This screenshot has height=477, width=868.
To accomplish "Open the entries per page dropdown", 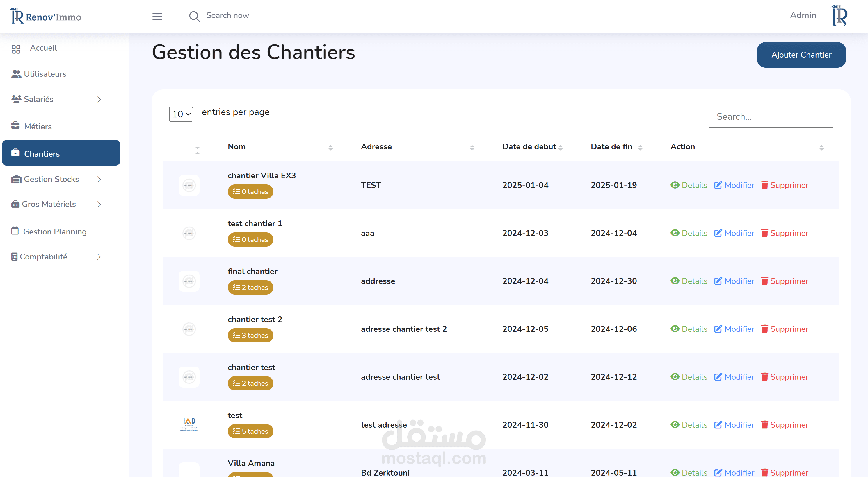I will (181, 114).
